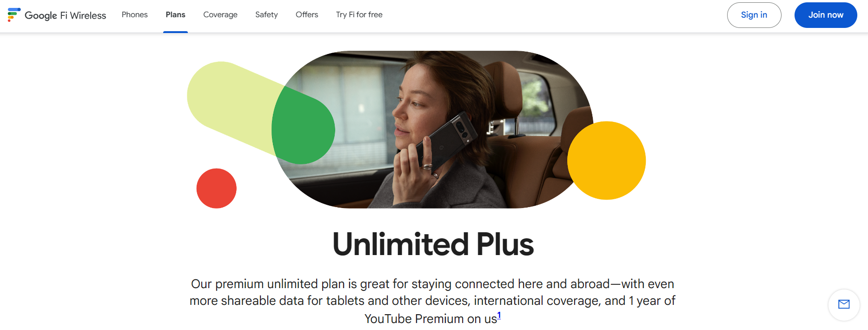Open Try Fi for free link
The width and height of the screenshot is (868, 330).
[x=359, y=15]
